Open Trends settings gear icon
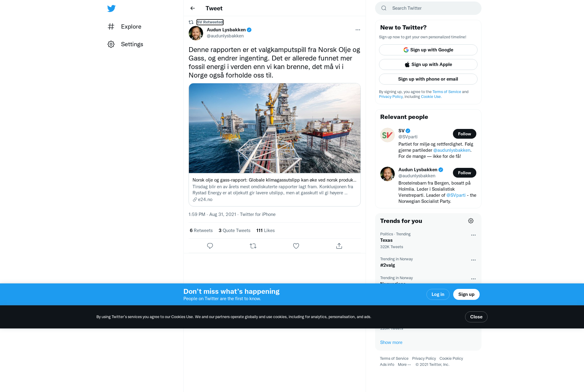This screenshot has width=584, height=392. pyautogui.click(x=471, y=221)
